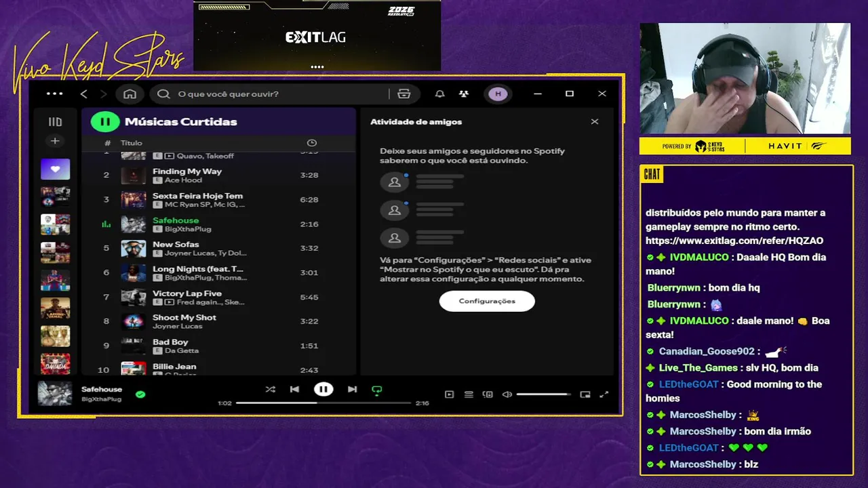Open the profile avatar H
The width and height of the screenshot is (868, 488).
498,94
